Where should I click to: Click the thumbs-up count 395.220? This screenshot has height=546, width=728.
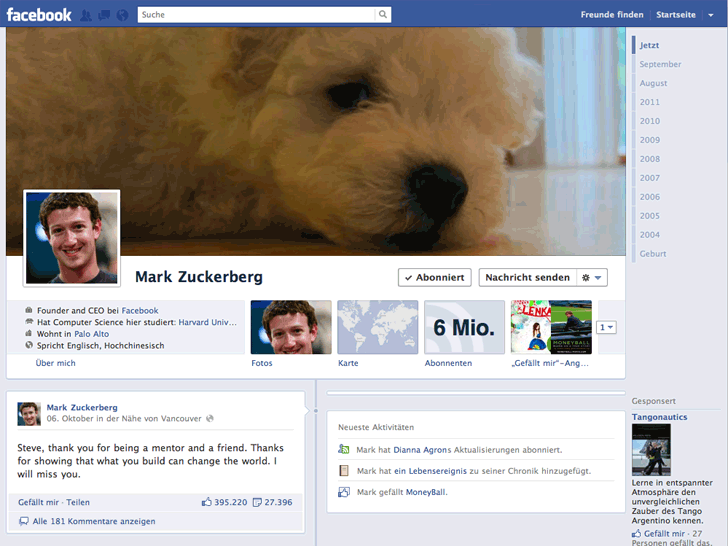[x=225, y=502]
